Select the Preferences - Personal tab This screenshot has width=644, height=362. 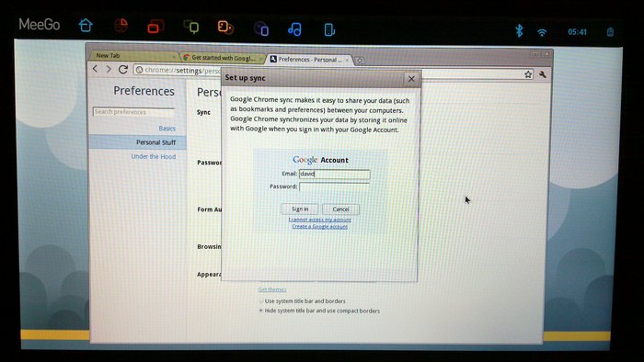click(310, 60)
